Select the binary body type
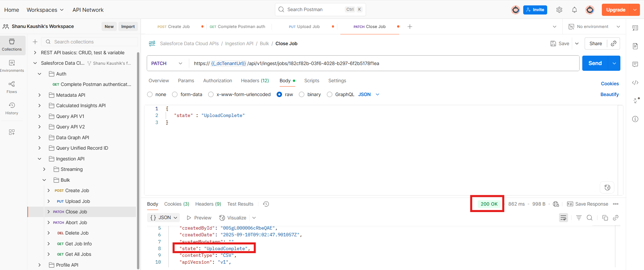Screen dimensions: 644x270 coord(302,94)
